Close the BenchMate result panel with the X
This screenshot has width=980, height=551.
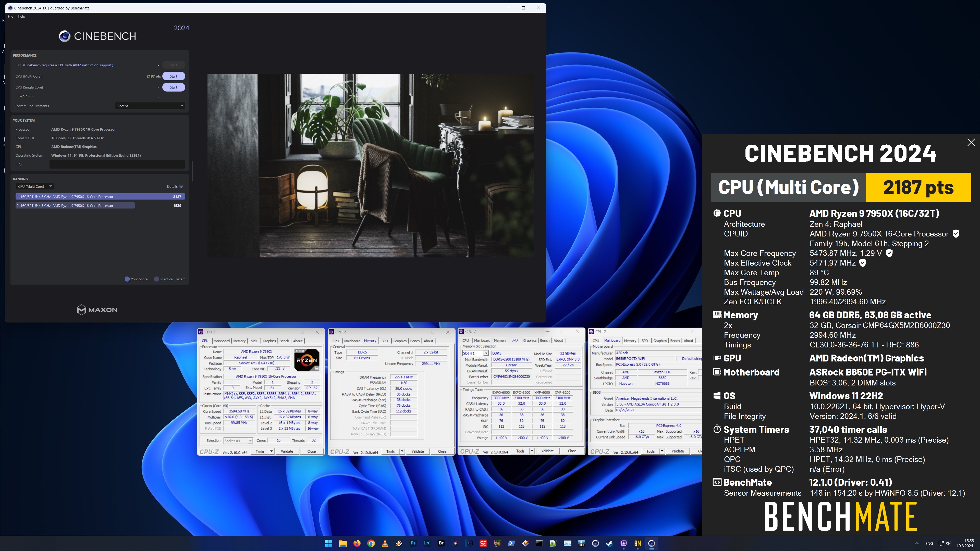(971, 142)
